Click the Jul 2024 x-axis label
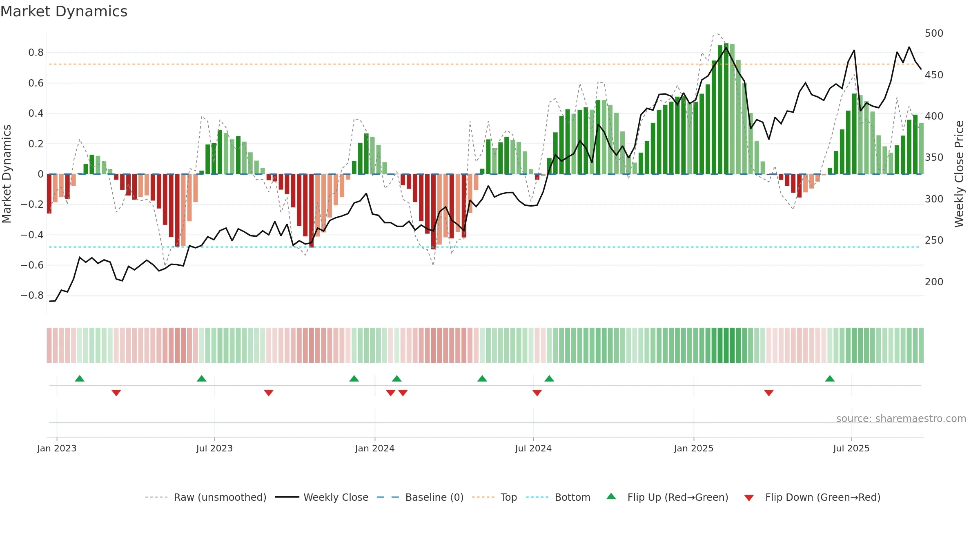The width and height of the screenshot is (980, 551). (x=533, y=448)
